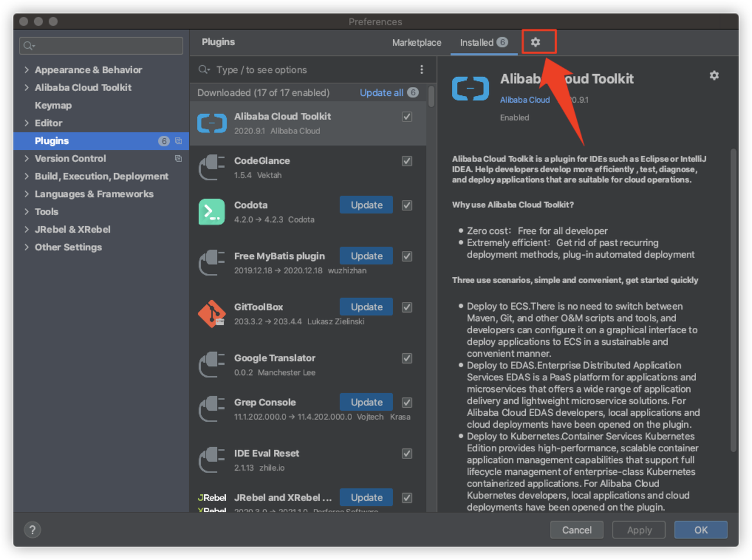This screenshot has width=752, height=560.
Task: Click the plugin list scrollbar
Action: coord(432,96)
